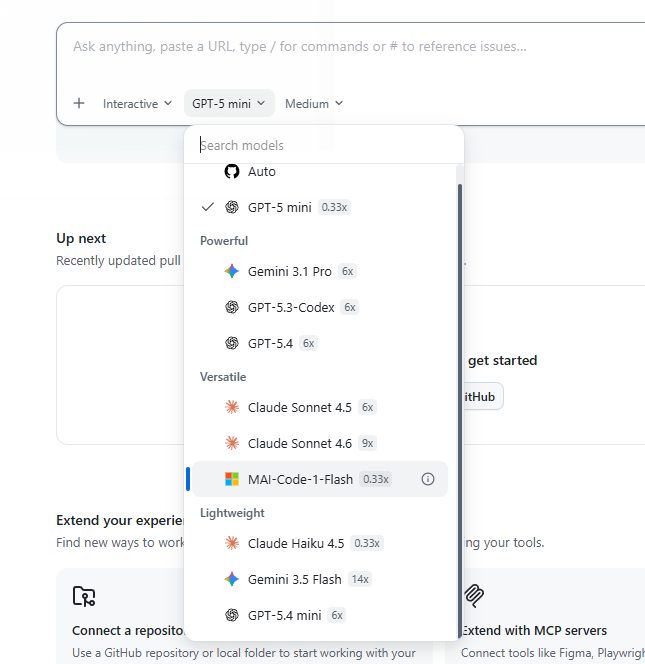
Task: Click the Gemini star icon for Gemini 3.1 Pro
Action: [232, 271]
